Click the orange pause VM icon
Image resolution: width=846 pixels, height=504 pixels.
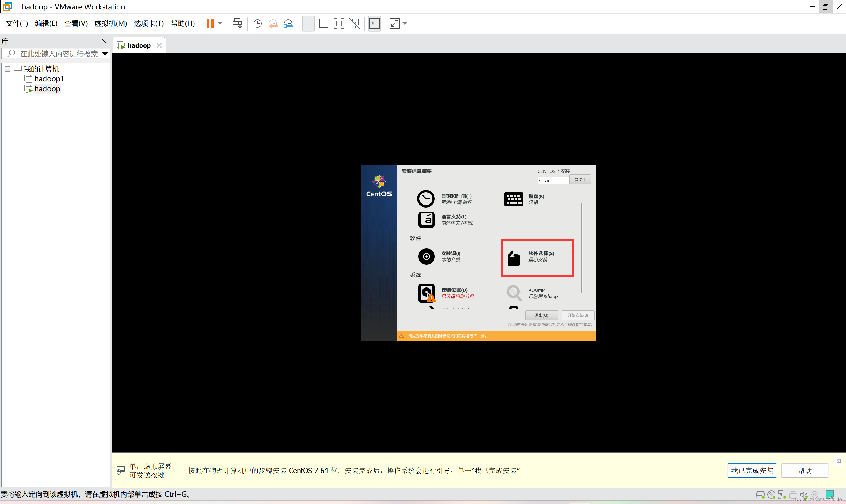(x=210, y=23)
